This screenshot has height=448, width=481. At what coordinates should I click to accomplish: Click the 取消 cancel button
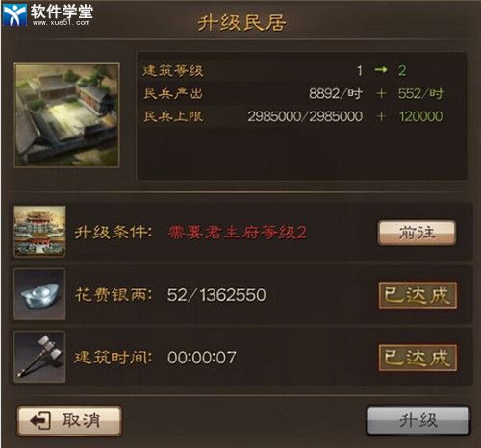[x=69, y=421]
